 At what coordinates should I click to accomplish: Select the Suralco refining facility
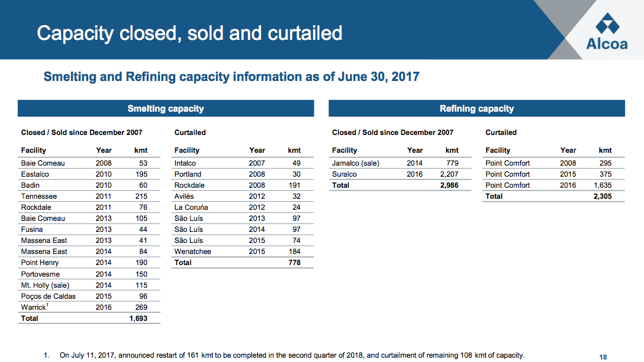[x=344, y=174]
